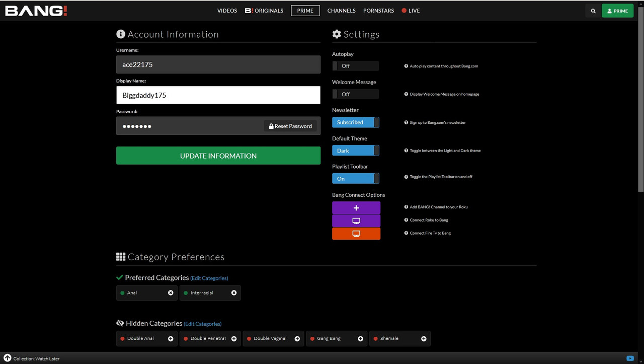Remove the first preferred category chip
Screen dimensions: 644x364
(x=171, y=293)
